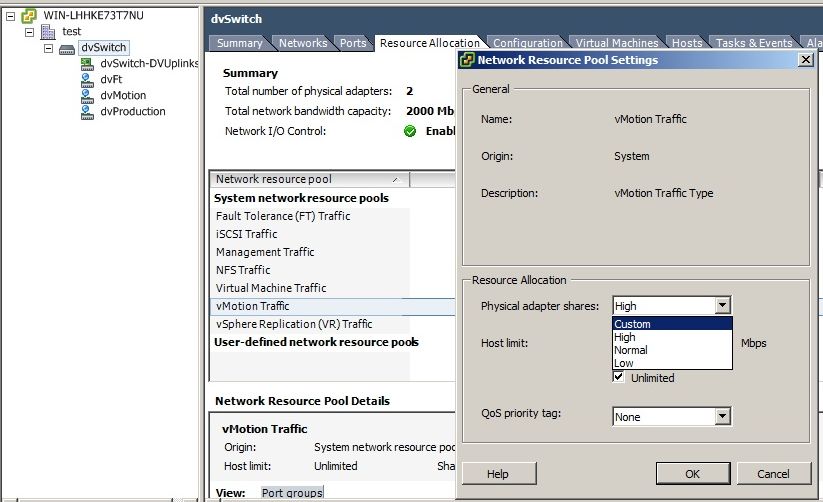The width and height of the screenshot is (823, 502).
Task: Select the test datacenter label
Action: pos(71,32)
